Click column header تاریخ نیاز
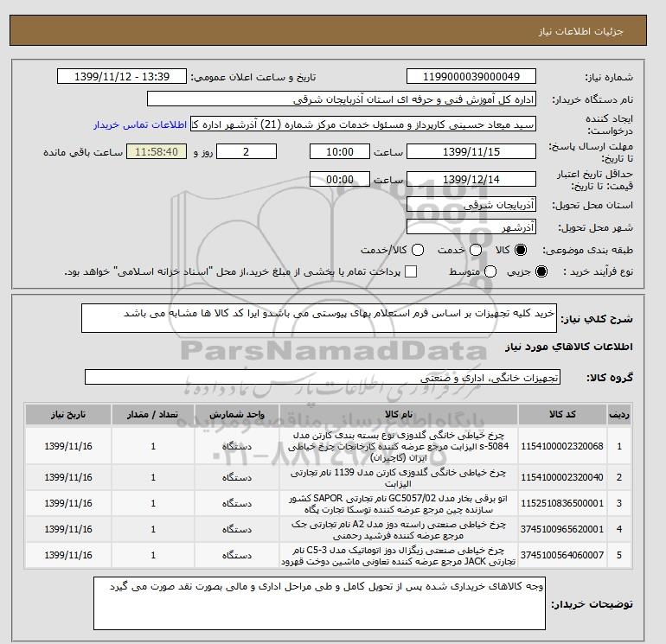 tap(68, 414)
